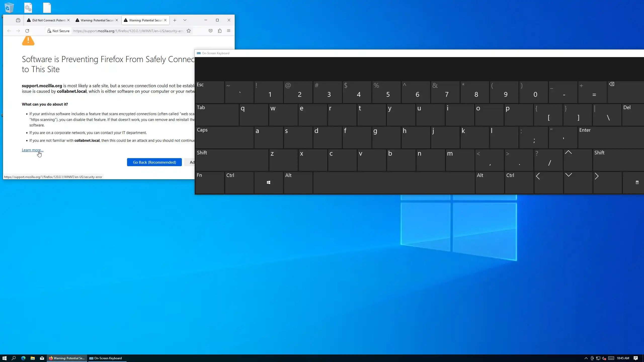Open the Save to Pocket icon

[x=211, y=31]
